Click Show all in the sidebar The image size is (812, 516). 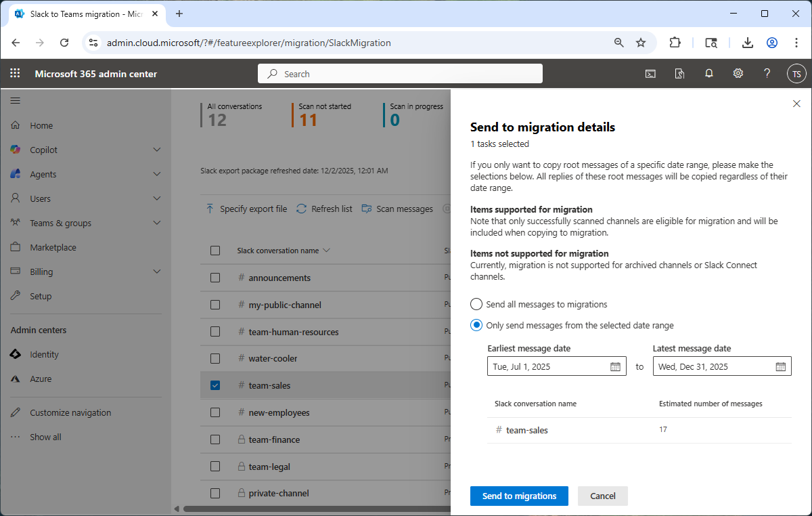pyautogui.click(x=45, y=437)
